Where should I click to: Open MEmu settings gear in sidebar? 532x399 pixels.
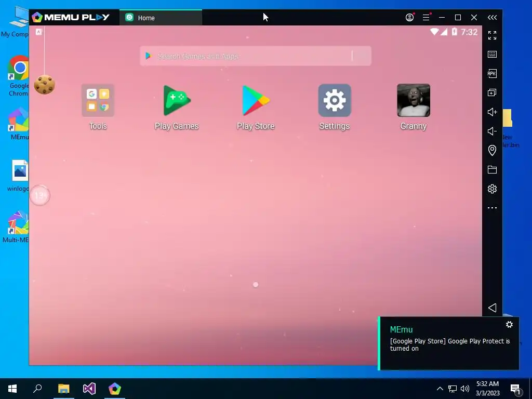click(492, 189)
